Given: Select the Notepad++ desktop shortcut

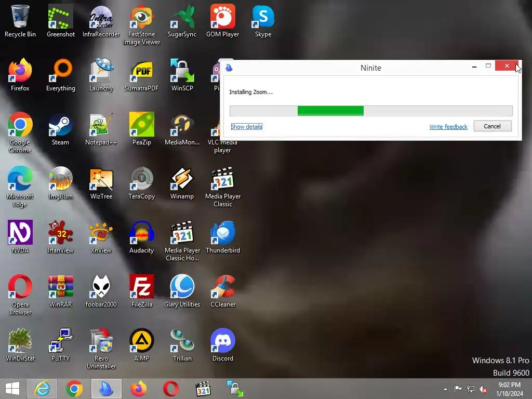Looking at the screenshot, I should (x=101, y=129).
